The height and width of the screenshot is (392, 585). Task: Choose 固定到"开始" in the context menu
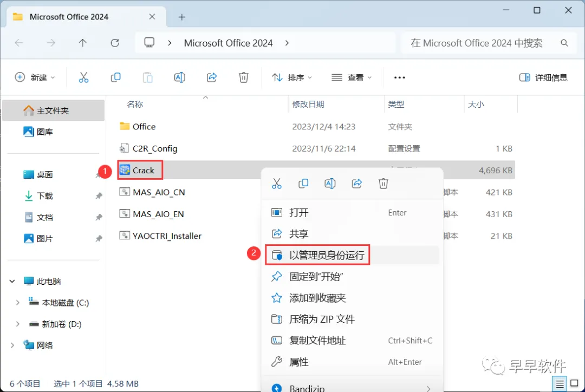(352, 276)
